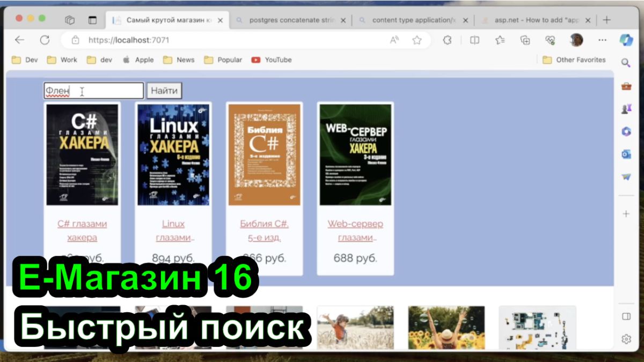
Task: Add a sidebar app with the plus icon
Action: (x=626, y=214)
